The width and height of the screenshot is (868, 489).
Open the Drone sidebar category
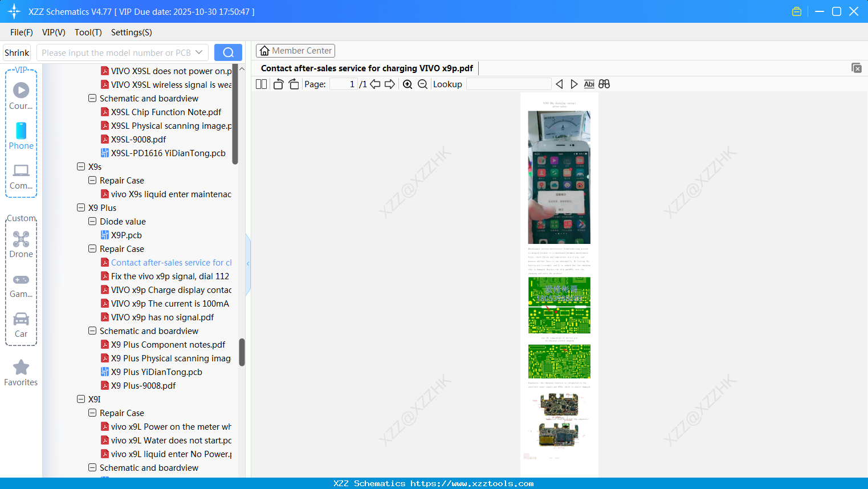coord(21,244)
